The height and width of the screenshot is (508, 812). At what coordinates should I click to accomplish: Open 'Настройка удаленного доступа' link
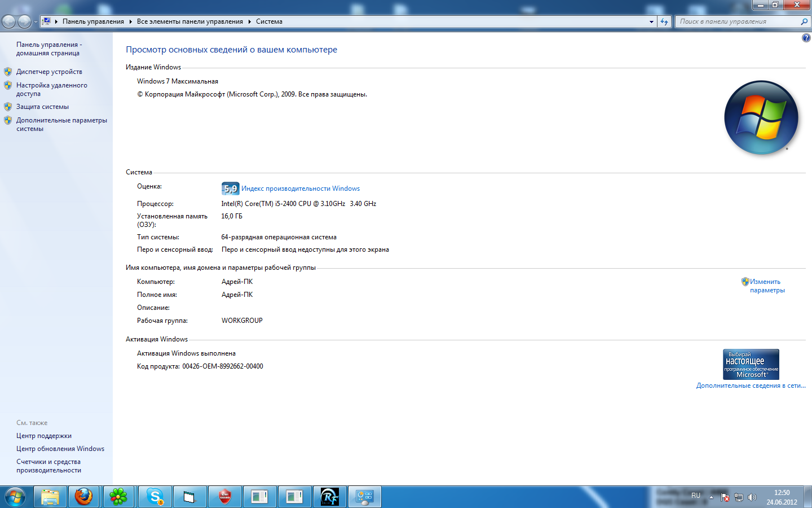[x=52, y=89]
